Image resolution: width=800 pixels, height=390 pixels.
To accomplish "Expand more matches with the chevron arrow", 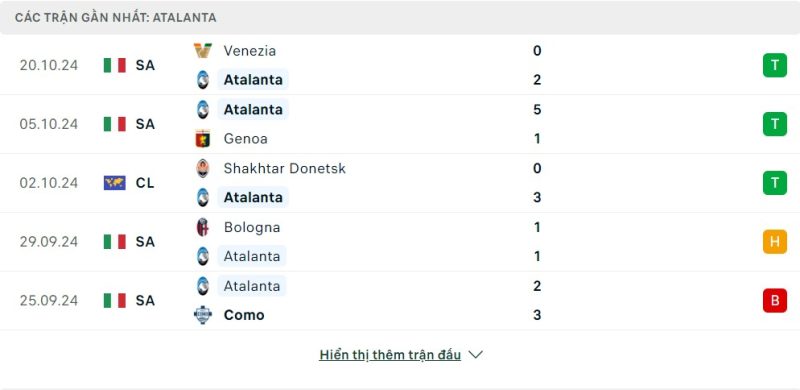I will click(476, 354).
